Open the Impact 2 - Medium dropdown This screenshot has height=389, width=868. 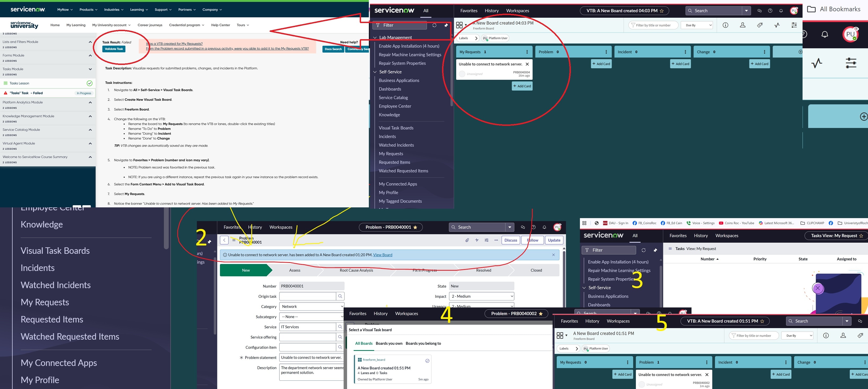[481, 296]
